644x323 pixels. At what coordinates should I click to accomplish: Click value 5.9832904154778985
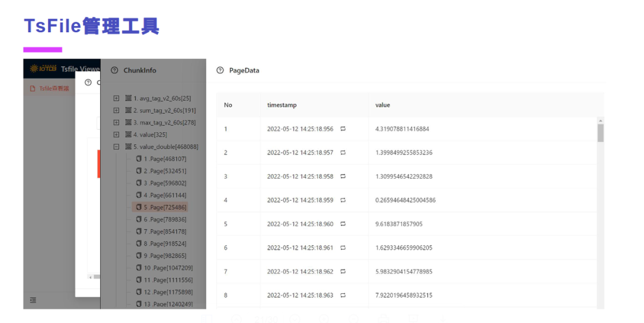point(404,272)
